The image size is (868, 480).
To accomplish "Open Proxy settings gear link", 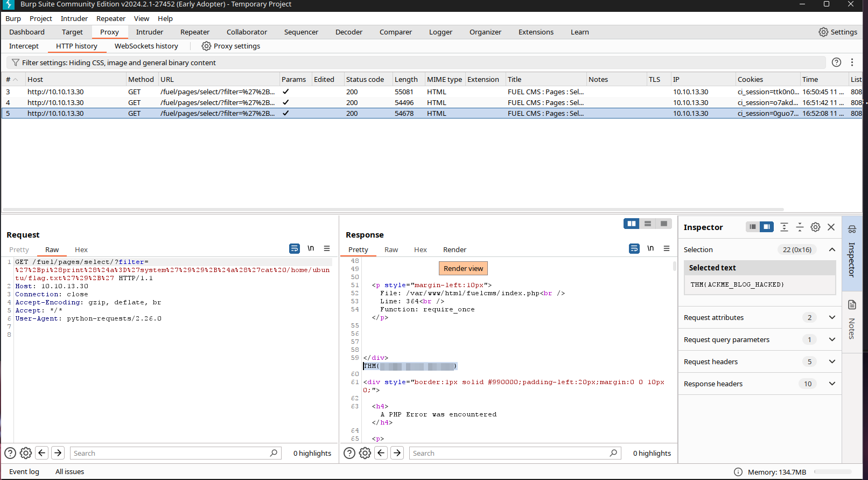I will (230, 46).
